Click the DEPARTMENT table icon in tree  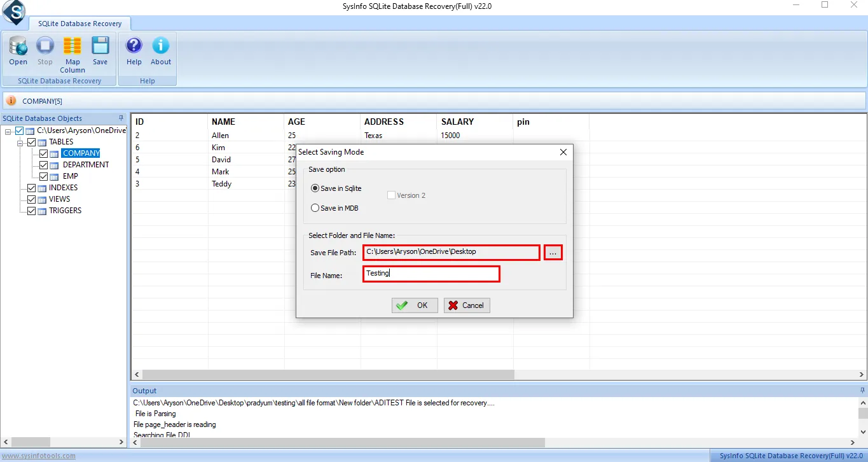tap(55, 165)
